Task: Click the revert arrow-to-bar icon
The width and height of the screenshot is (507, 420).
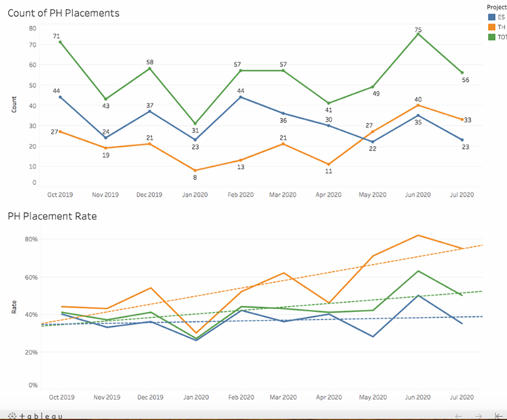Action: [499, 416]
